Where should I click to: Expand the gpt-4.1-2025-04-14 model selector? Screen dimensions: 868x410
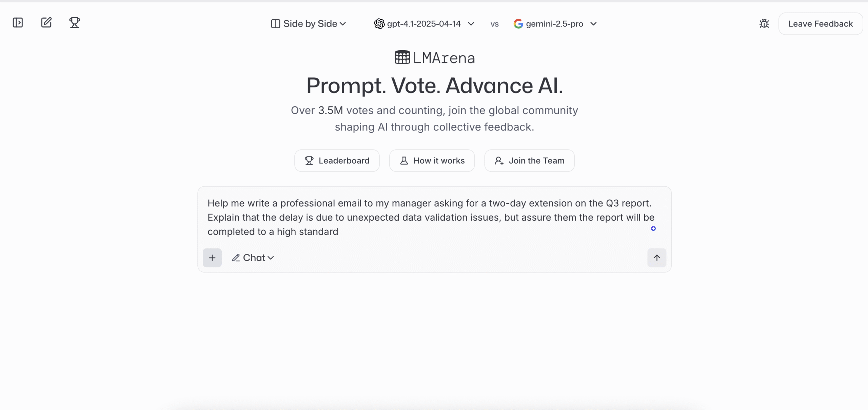[424, 24]
